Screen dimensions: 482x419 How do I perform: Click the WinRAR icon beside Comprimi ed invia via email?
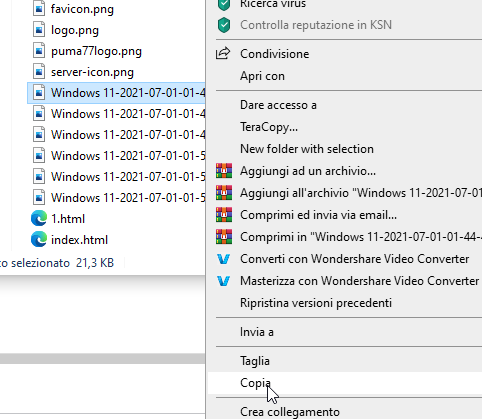click(224, 215)
